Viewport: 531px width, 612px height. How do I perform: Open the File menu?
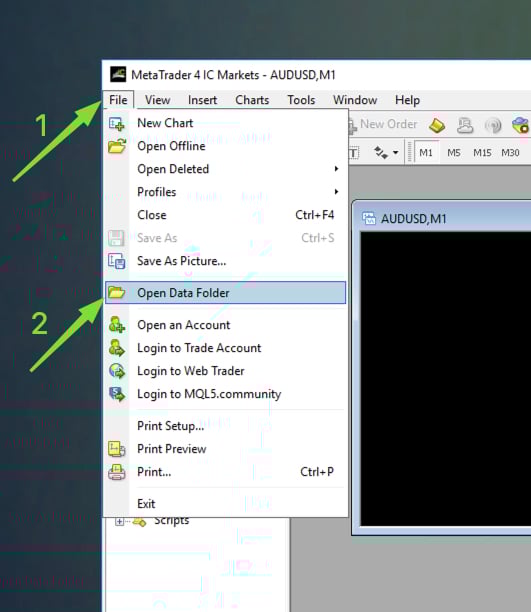point(118,100)
